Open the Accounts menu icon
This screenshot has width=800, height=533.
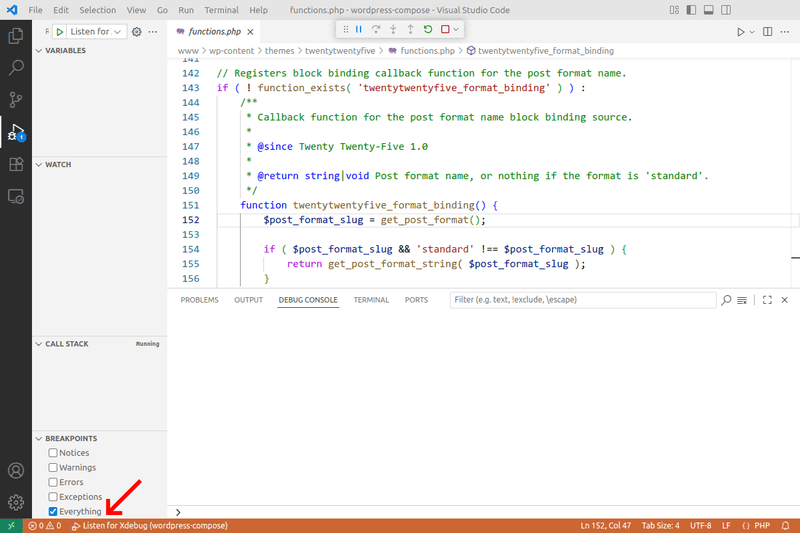click(16, 470)
